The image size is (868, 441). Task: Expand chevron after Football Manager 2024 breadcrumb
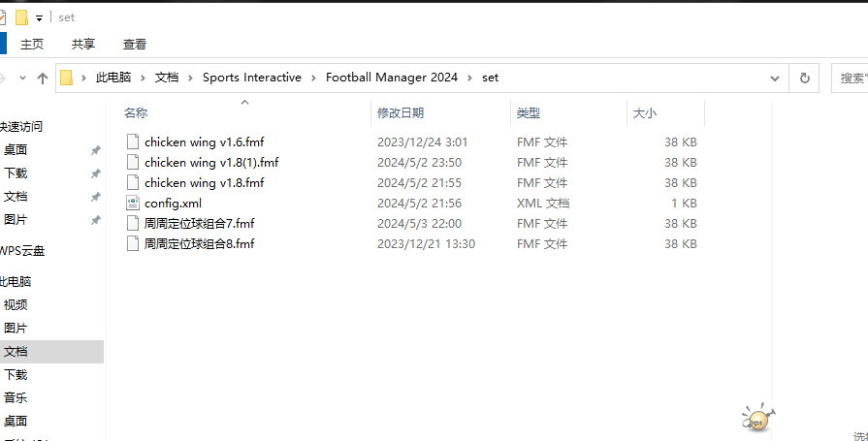470,78
